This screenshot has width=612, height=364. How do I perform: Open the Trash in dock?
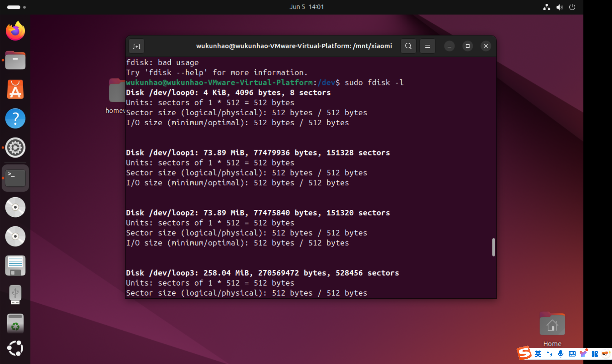15,323
